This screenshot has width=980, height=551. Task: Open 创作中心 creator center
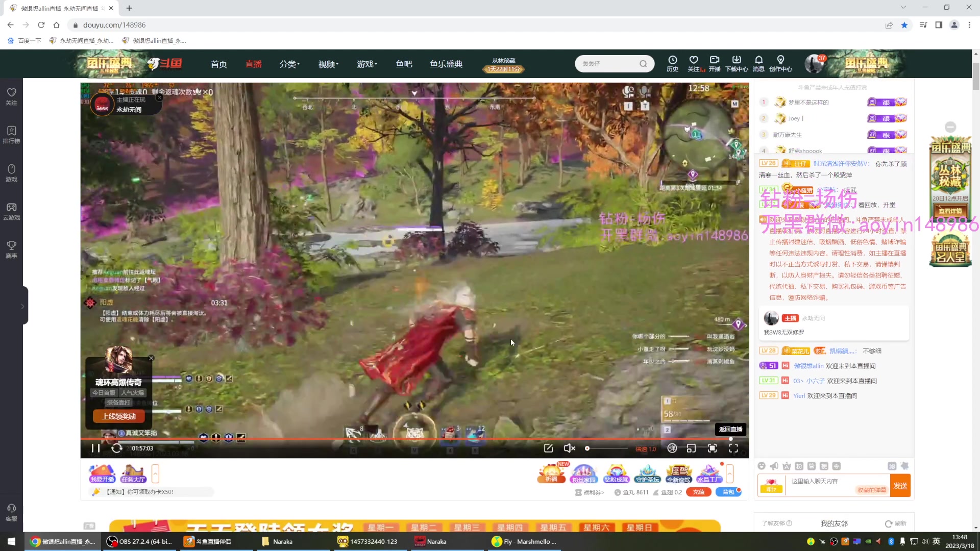(780, 63)
